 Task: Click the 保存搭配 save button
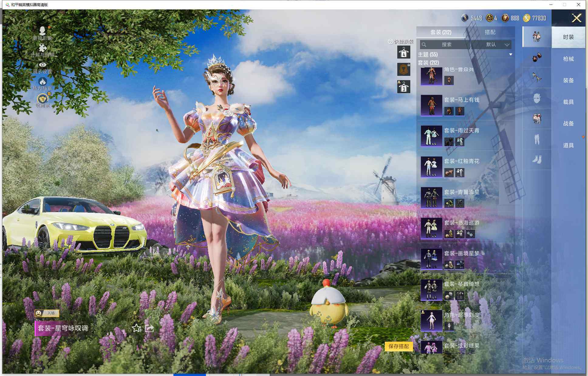[x=398, y=346]
